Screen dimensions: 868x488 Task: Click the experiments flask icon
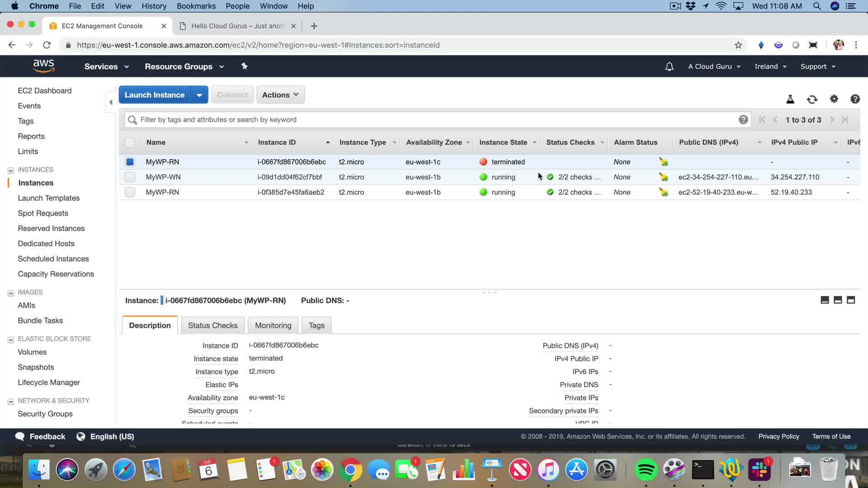click(x=790, y=99)
